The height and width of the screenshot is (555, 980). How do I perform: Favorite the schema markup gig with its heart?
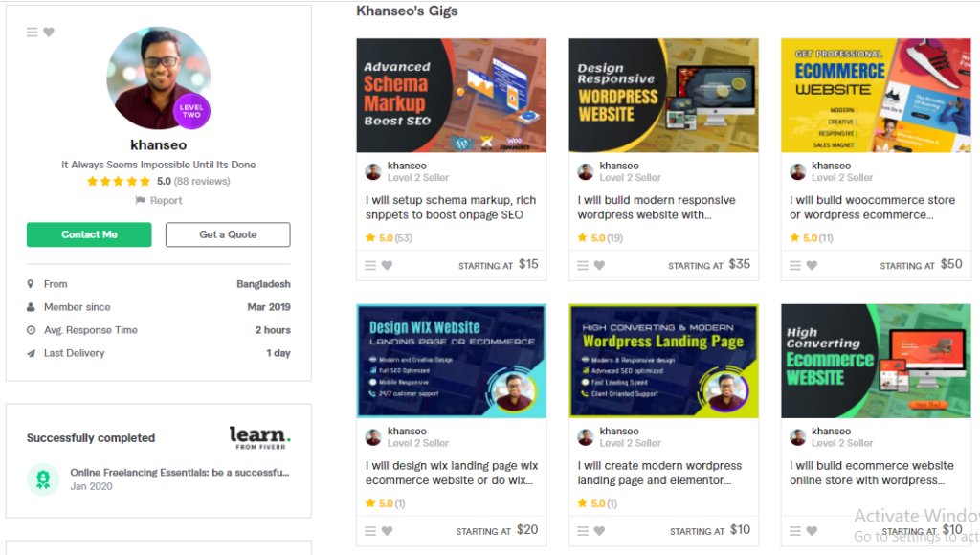coord(387,266)
